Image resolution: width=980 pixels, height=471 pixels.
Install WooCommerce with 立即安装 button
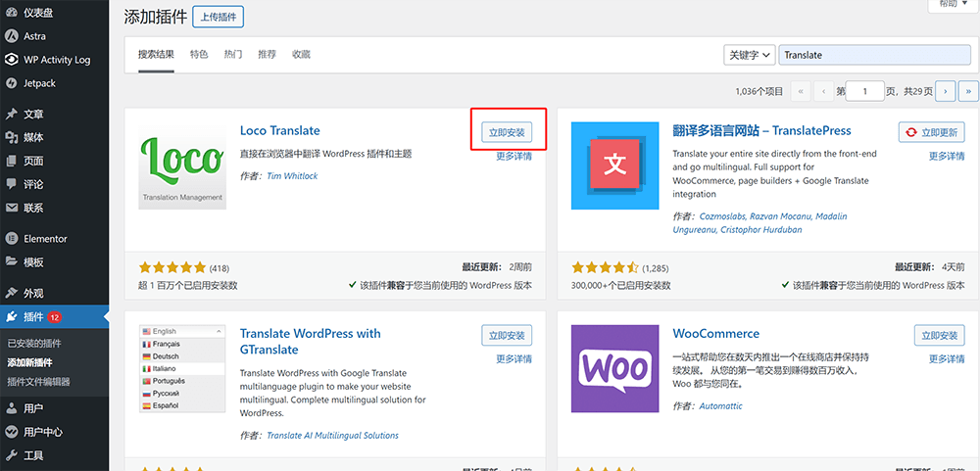[940, 335]
